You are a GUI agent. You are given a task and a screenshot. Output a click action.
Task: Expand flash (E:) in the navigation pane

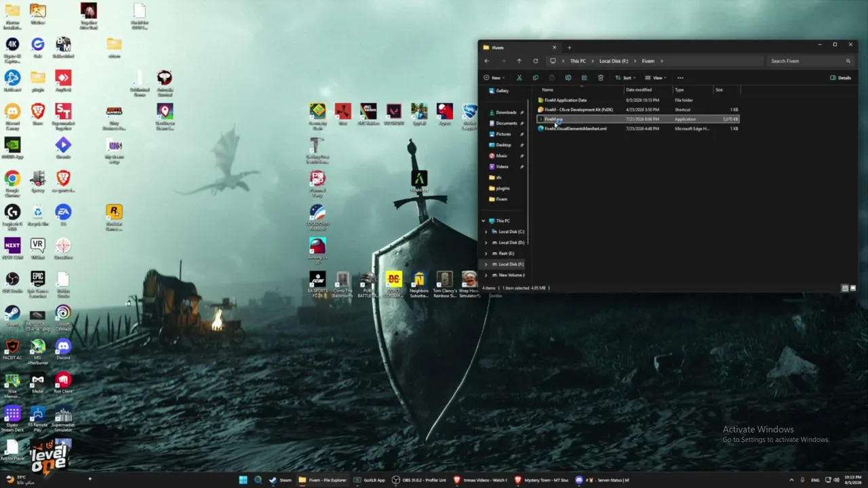click(x=486, y=253)
